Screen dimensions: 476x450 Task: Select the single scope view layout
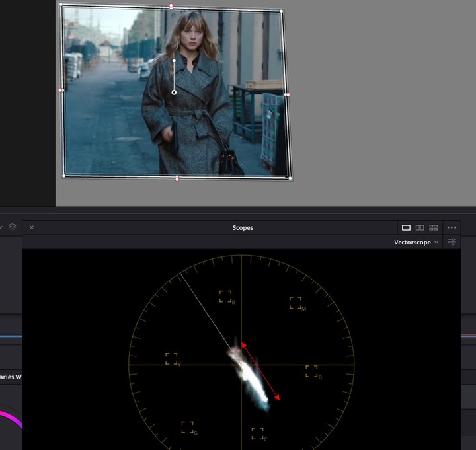[406, 227]
